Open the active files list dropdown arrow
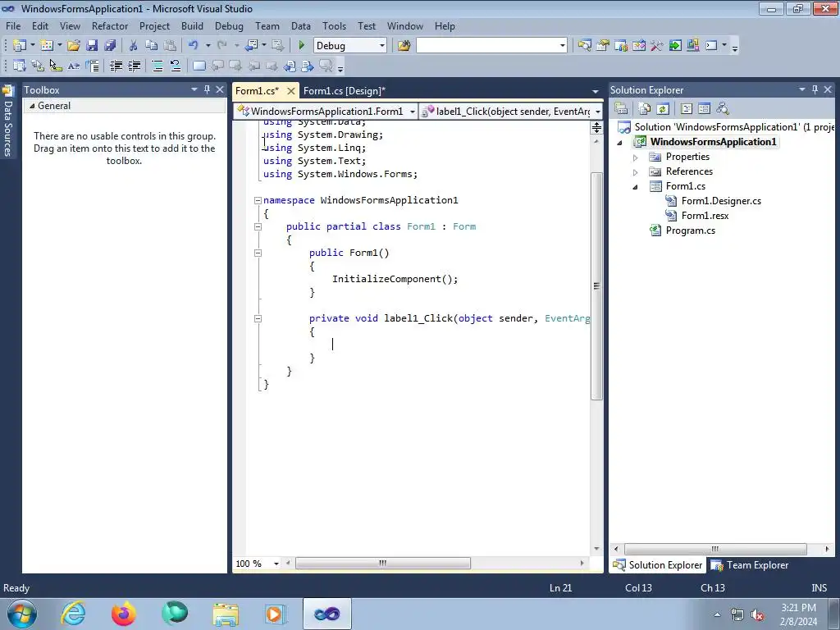 point(596,91)
